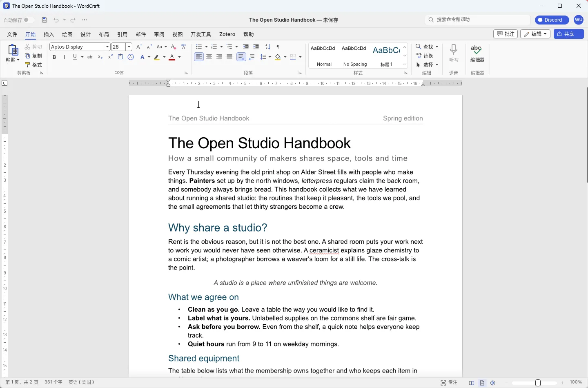Open the bullet list style dropdown

click(x=206, y=47)
